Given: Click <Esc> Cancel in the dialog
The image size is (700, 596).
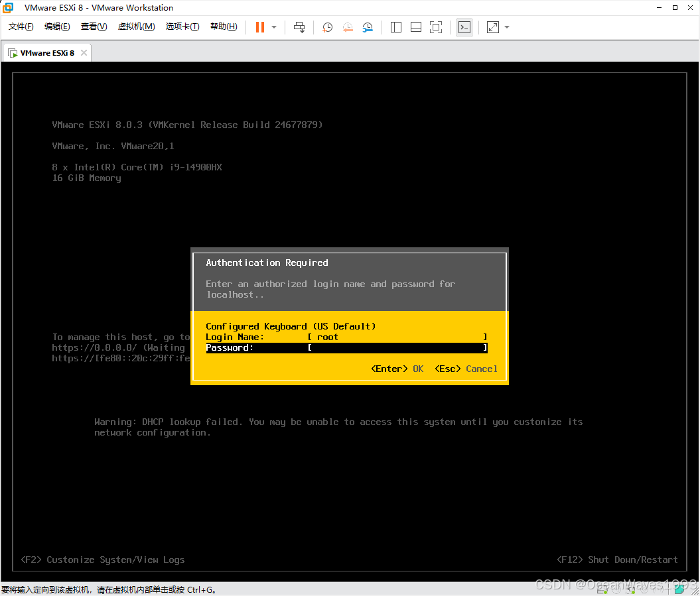Looking at the screenshot, I should click(466, 369).
